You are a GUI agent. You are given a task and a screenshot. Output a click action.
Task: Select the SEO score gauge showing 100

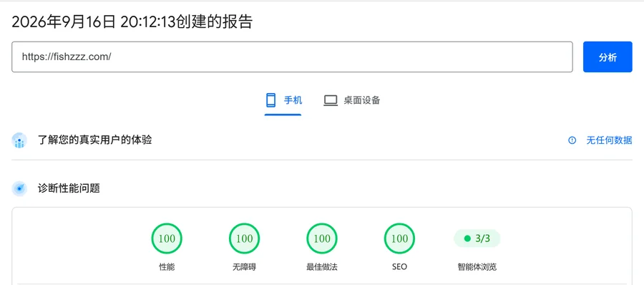pos(399,238)
